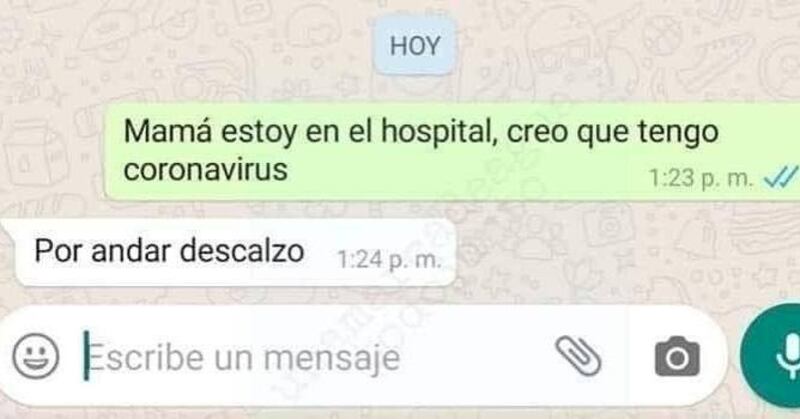The width and height of the screenshot is (800, 419).
Task: Click the word "creo" in sent message
Action: point(538,133)
